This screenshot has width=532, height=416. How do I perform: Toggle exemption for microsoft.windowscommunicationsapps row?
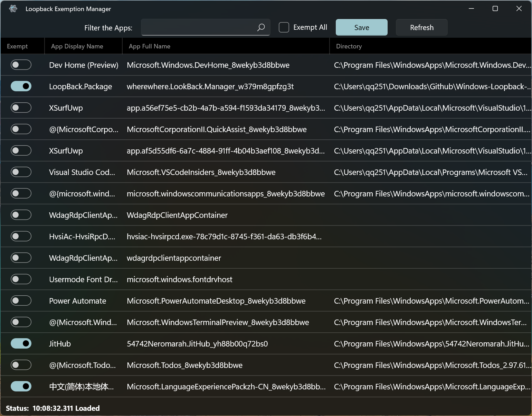[x=21, y=193]
